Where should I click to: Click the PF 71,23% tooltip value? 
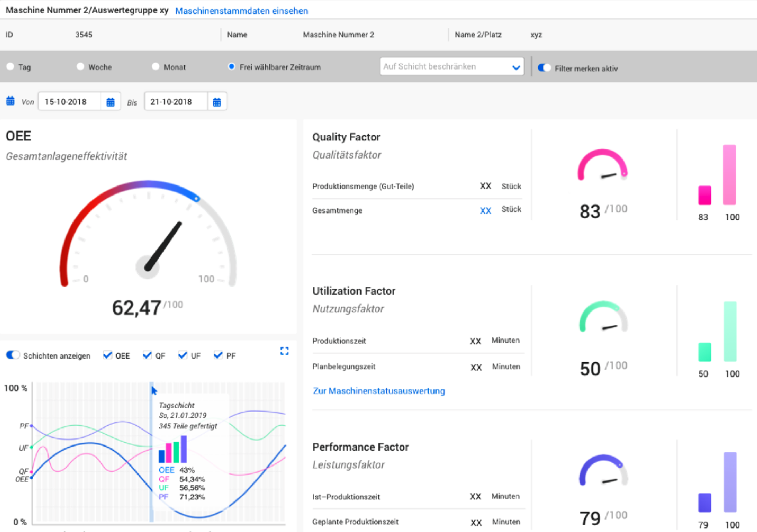[192, 497]
